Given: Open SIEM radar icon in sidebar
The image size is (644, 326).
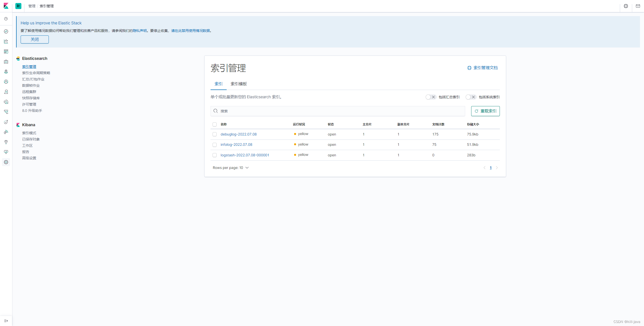Looking at the screenshot, I should 6,132.
